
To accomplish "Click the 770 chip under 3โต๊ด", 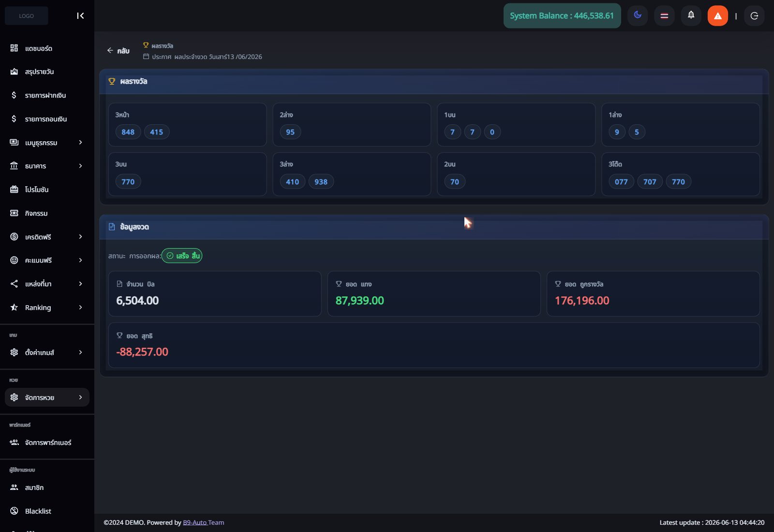I will pyautogui.click(x=679, y=182).
